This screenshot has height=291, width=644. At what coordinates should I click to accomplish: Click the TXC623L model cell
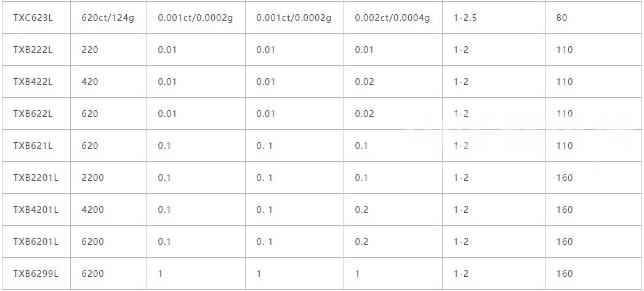tap(33, 18)
